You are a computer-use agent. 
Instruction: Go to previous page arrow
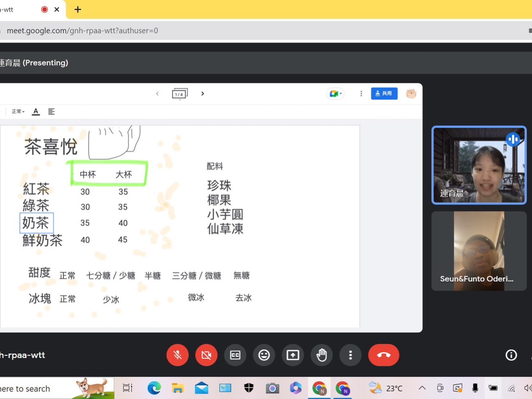pos(157,94)
